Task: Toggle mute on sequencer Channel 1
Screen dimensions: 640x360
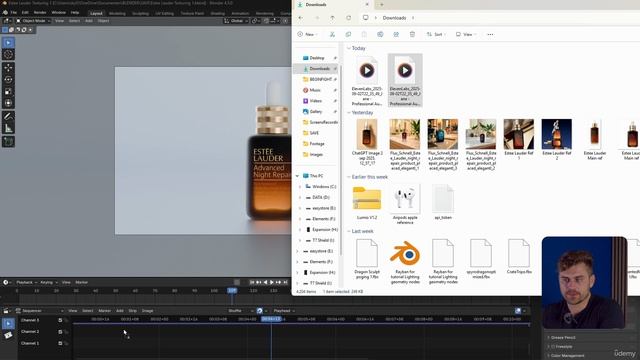Action: pyautogui.click(x=60, y=343)
